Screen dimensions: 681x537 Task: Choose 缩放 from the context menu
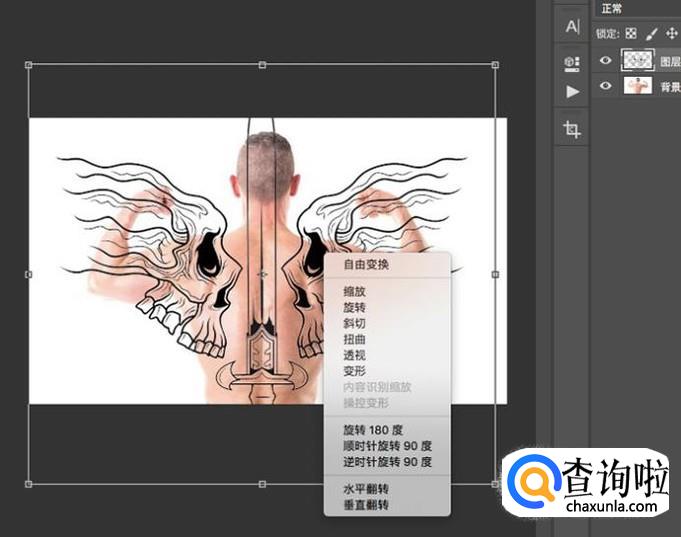click(x=354, y=291)
